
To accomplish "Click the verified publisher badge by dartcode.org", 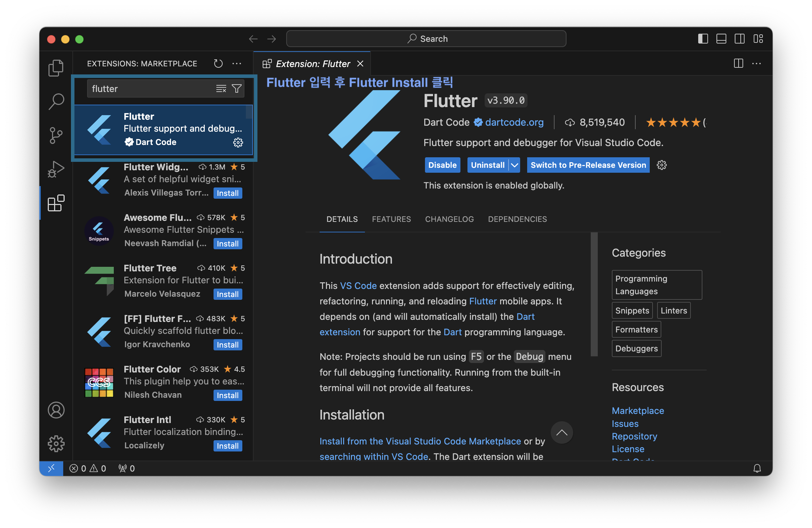I will pyautogui.click(x=478, y=122).
